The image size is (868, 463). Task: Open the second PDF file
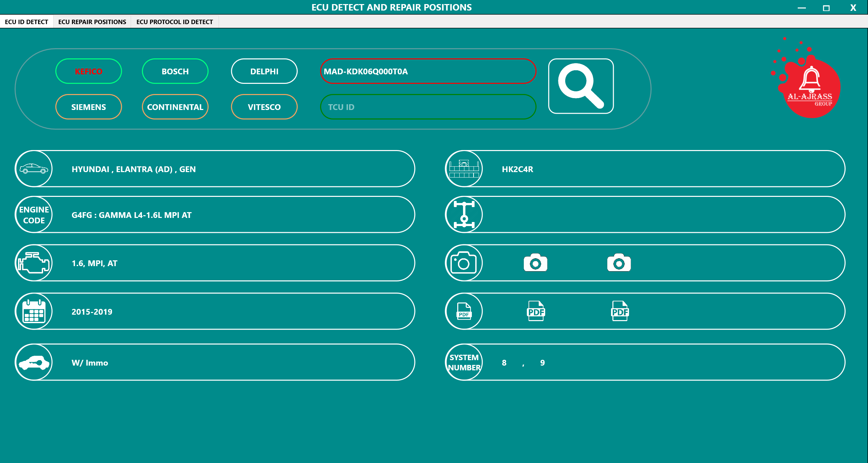pyautogui.click(x=620, y=311)
